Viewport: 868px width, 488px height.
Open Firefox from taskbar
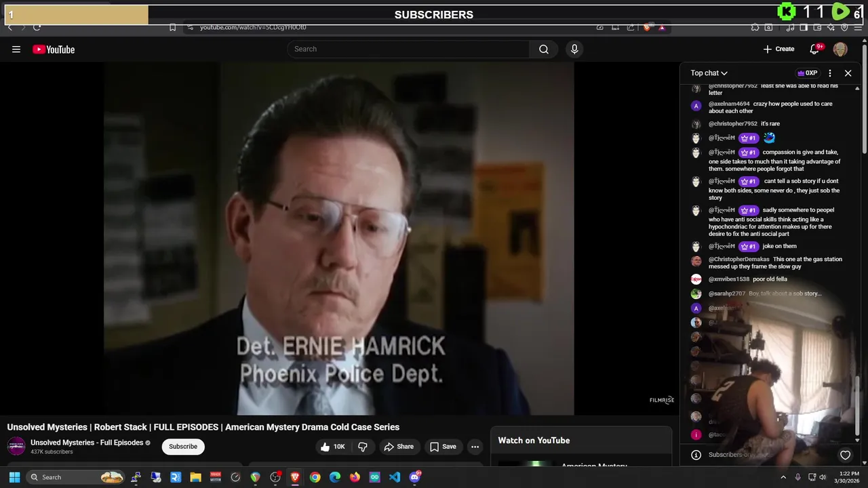[x=355, y=477]
